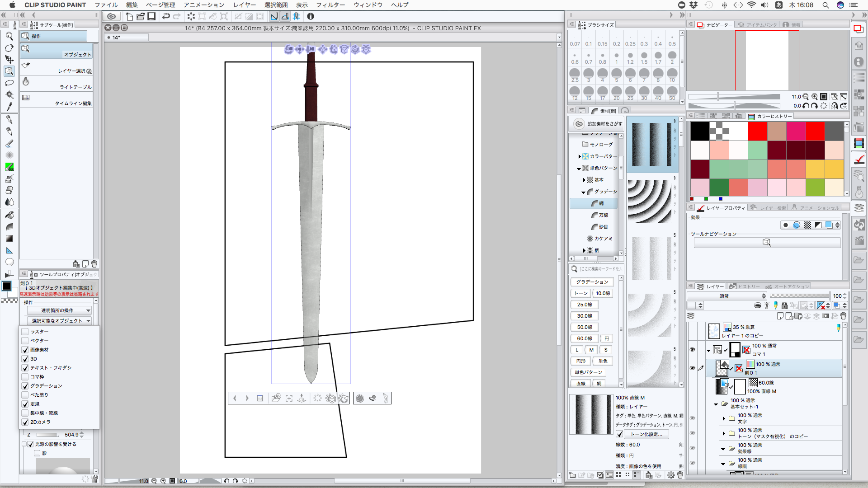Pick the red swatch in color history

[757, 131]
